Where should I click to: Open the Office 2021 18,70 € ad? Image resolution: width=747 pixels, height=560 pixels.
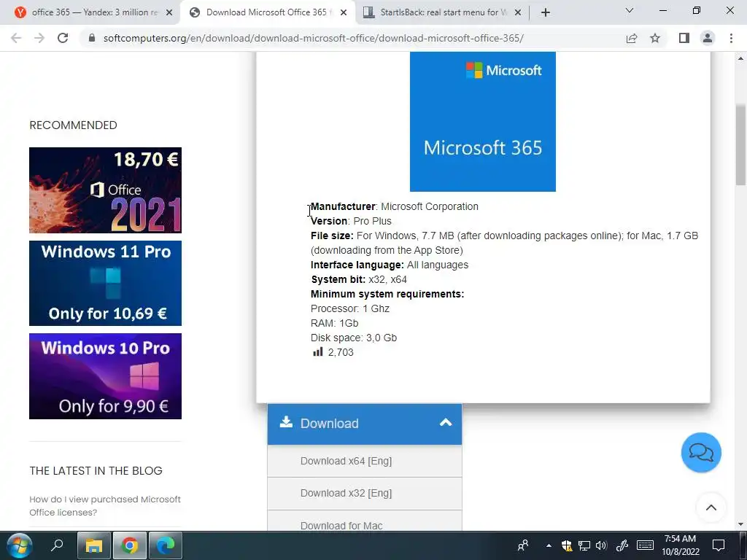pos(105,190)
